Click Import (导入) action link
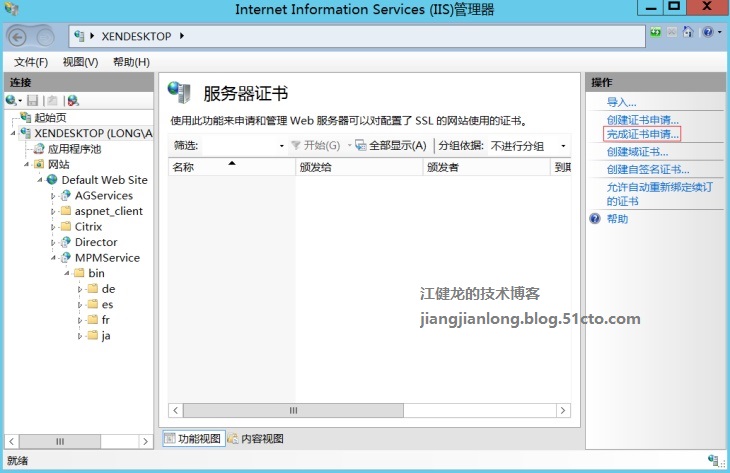The width and height of the screenshot is (730, 473). [622, 102]
